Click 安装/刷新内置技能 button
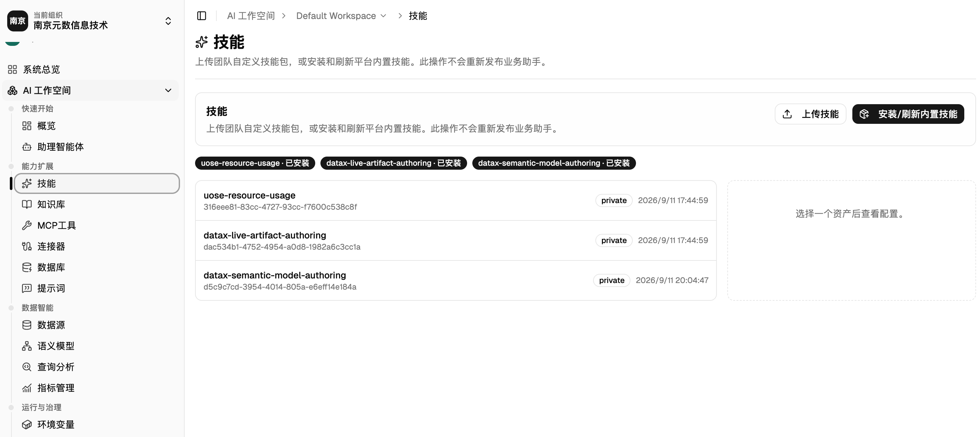 pos(908,114)
